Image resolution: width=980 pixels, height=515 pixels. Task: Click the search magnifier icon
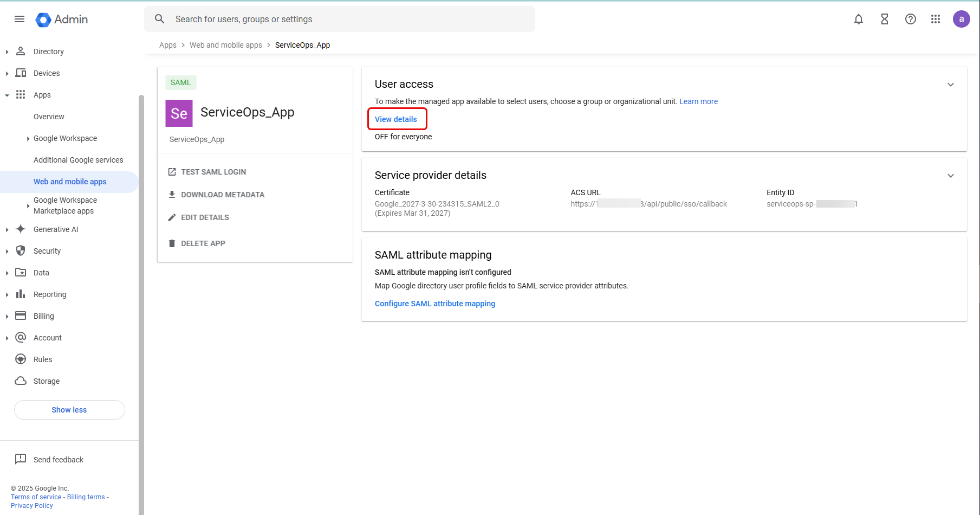(159, 19)
